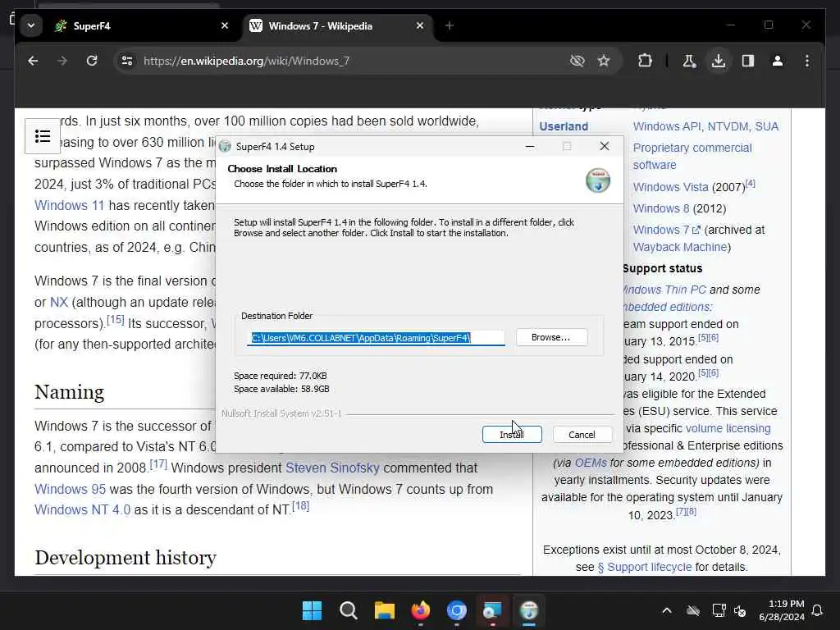840x630 pixels.
Task: Open the Windows Thin PC link
Action: pos(664,290)
